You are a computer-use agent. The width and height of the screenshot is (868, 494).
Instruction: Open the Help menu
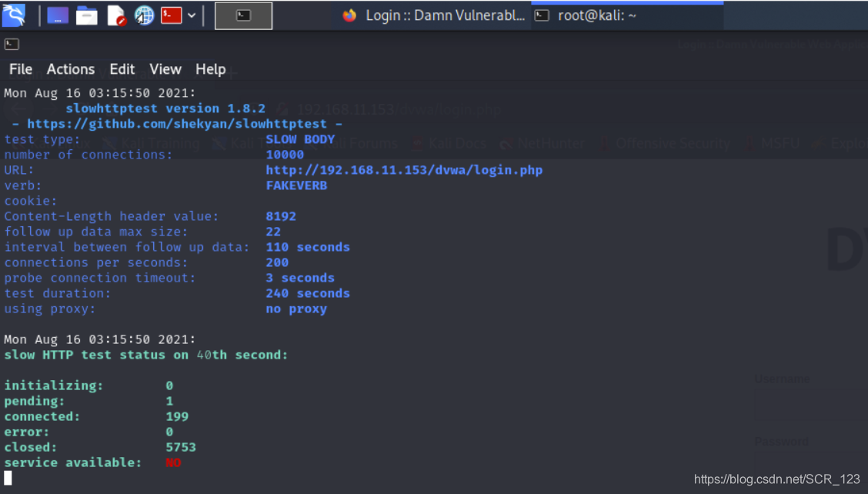(x=210, y=69)
